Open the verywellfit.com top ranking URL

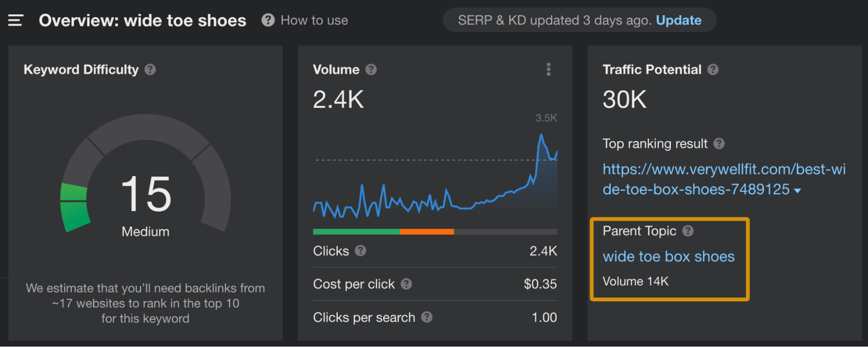[723, 169]
